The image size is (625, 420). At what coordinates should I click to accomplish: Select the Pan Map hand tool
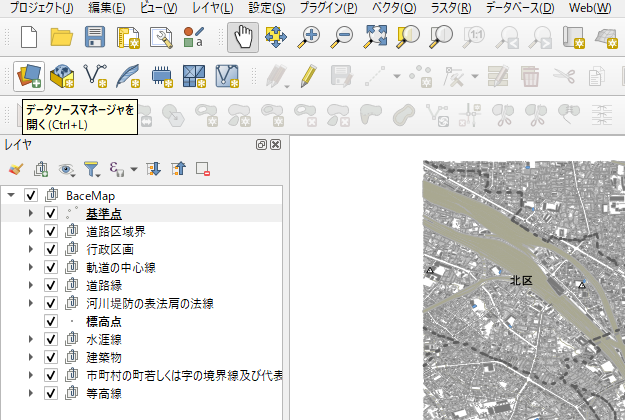click(241, 38)
